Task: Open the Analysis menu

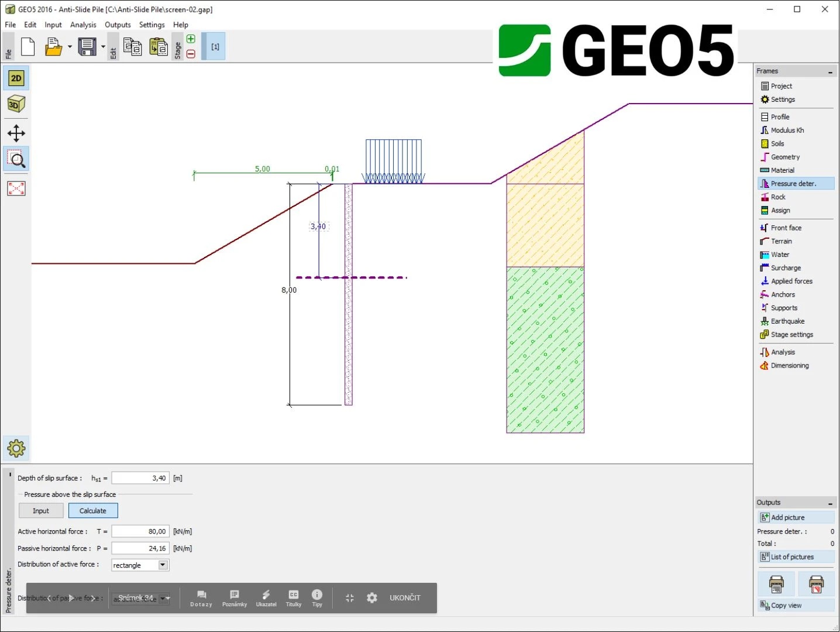Action: coord(83,25)
